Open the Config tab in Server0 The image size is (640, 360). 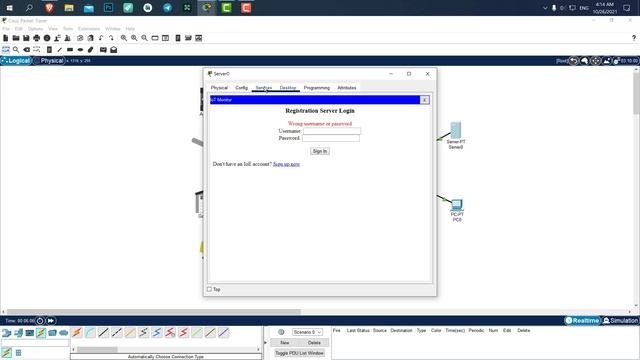(241, 88)
